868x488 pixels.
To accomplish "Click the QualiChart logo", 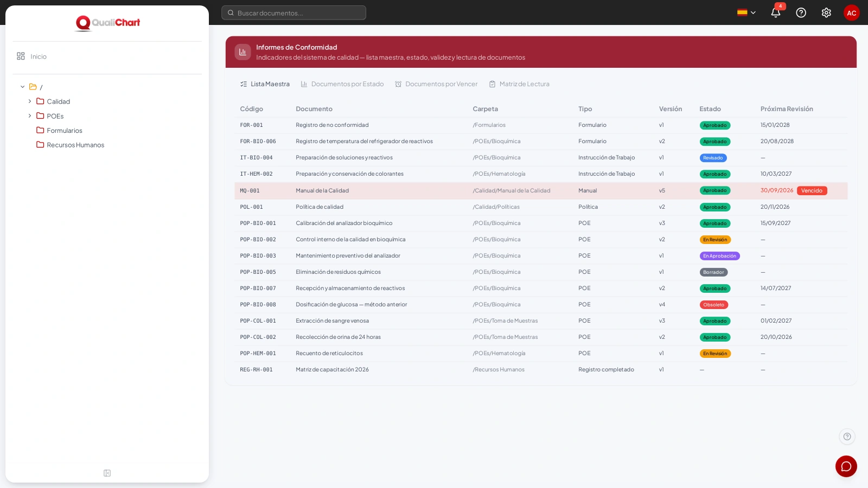I will point(107,23).
